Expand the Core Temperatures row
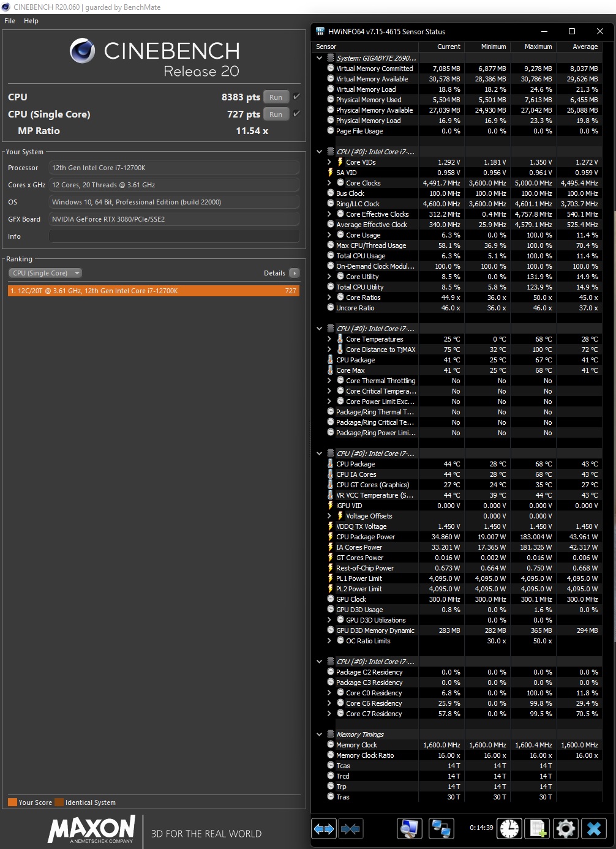This screenshot has width=616, height=849. click(x=329, y=339)
